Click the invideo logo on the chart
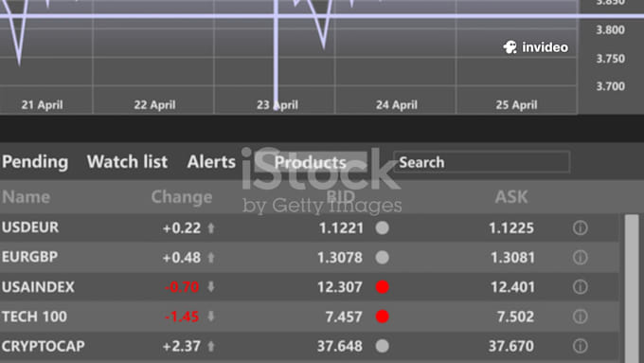Screen dimensions: 644x363 [536, 47]
